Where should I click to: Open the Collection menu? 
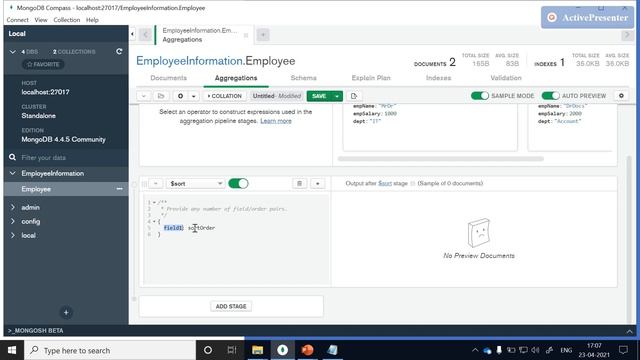67,20
